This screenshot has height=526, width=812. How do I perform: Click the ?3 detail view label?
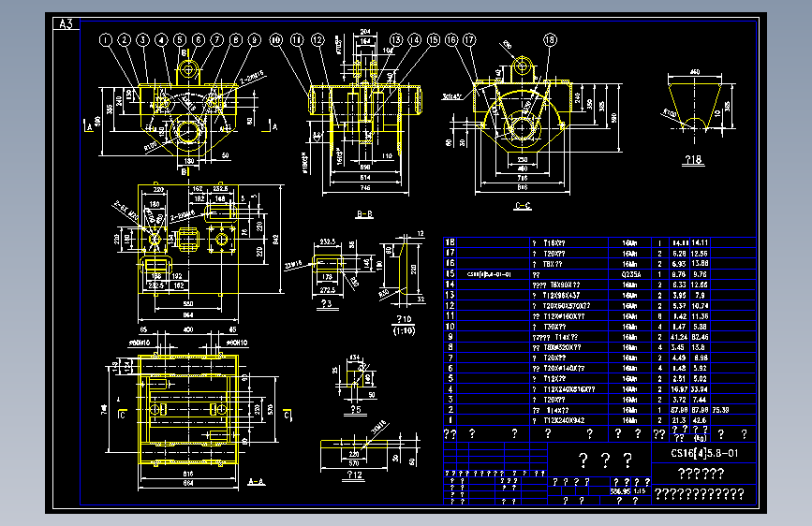[326, 303]
